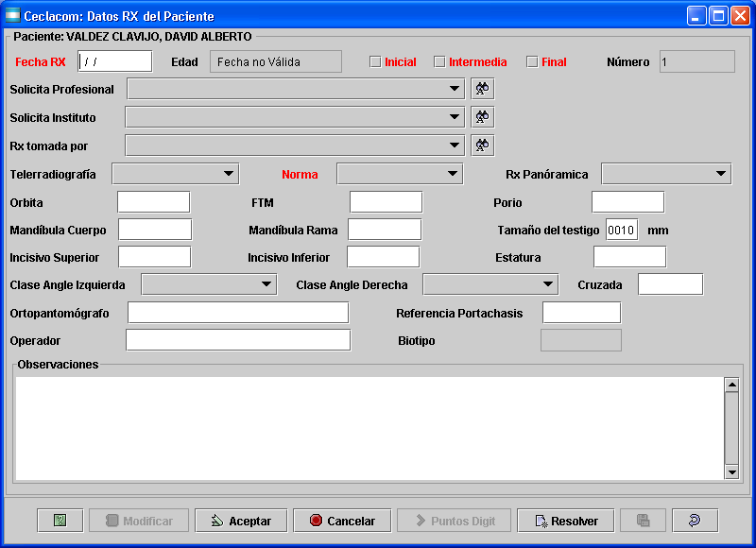Screen dimensions: 756x548
Task: Click the Ortopantomógrafo text field
Action: tap(238, 313)
